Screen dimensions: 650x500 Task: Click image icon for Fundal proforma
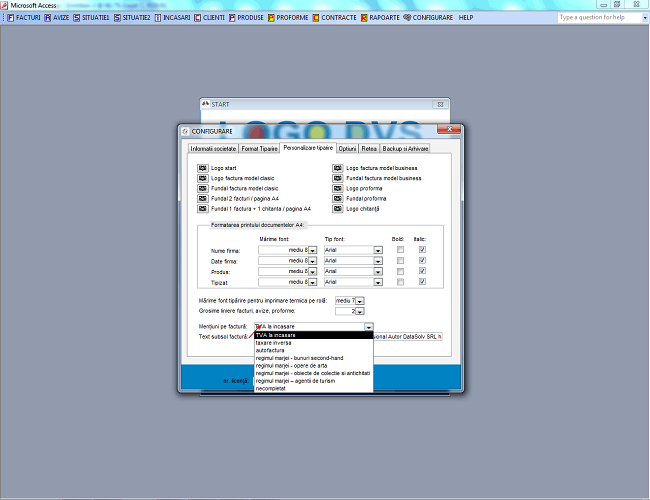(x=338, y=199)
